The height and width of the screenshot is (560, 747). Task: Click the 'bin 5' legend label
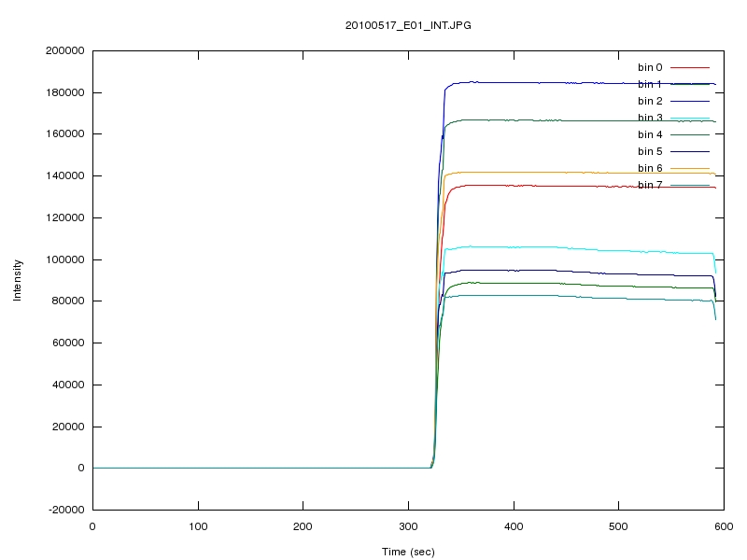[x=650, y=151]
